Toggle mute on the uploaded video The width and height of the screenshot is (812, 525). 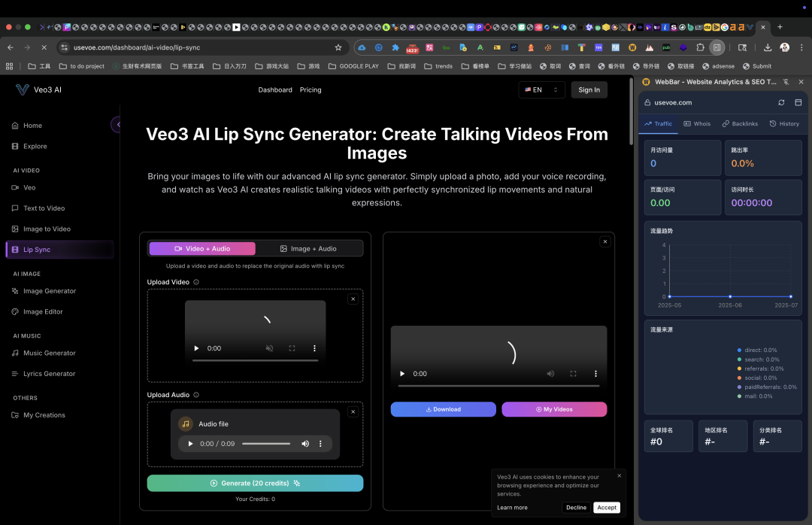click(269, 348)
